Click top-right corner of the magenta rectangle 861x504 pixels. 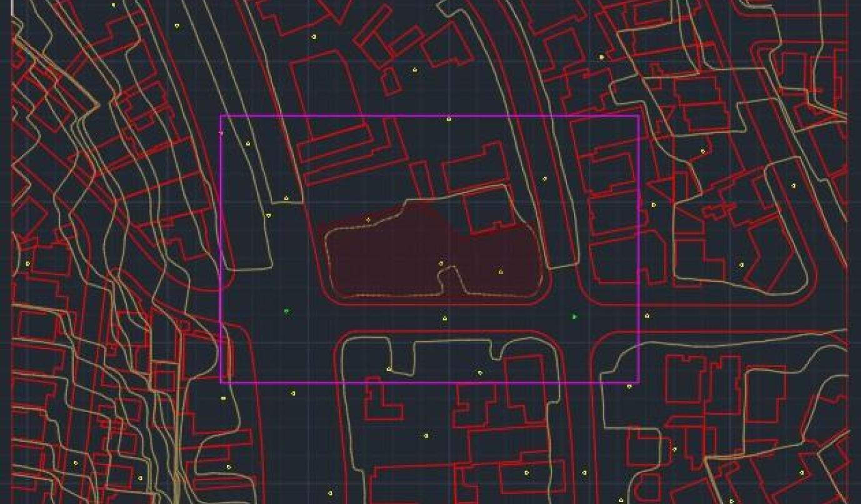point(638,116)
